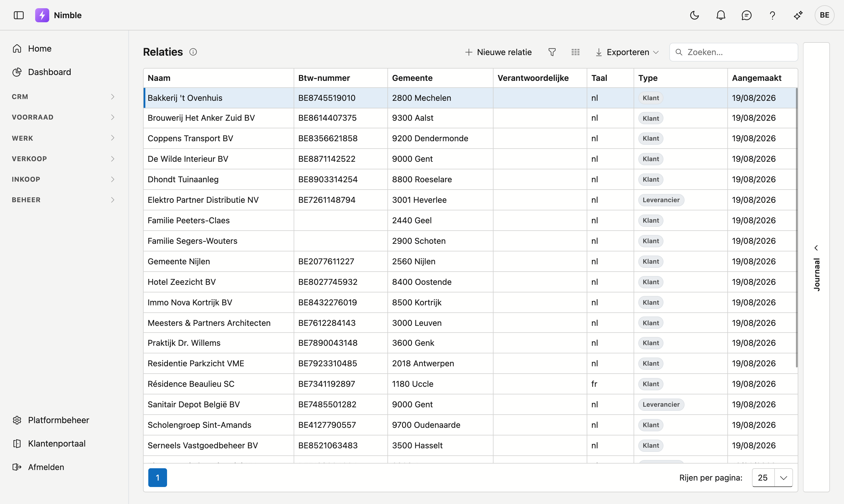Click gemeente 1180 Uccle cell
844x504 pixels.
pos(440,384)
